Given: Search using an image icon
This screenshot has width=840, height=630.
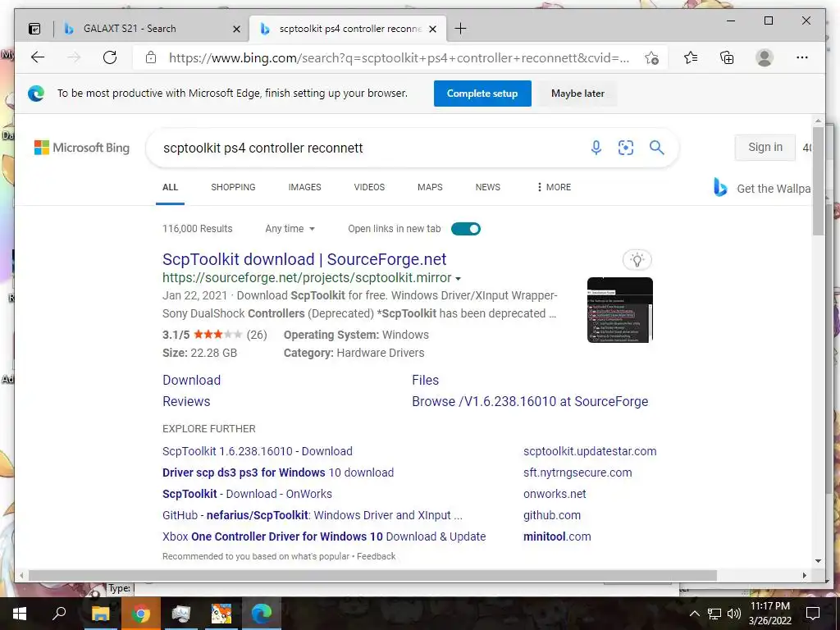Looking at the screenshot, I should 626,148.
